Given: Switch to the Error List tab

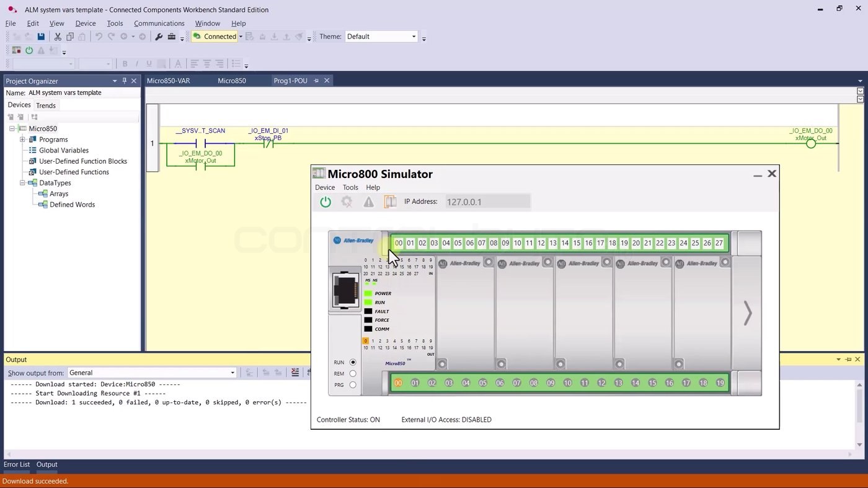Looking at the screenshot, I should (17, 464).
